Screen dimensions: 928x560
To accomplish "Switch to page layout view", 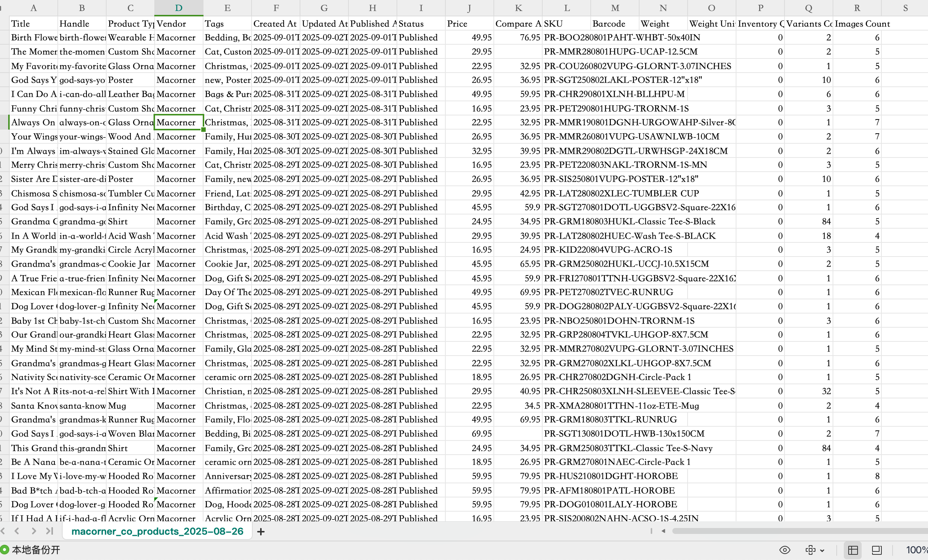I will pos(877,550).
